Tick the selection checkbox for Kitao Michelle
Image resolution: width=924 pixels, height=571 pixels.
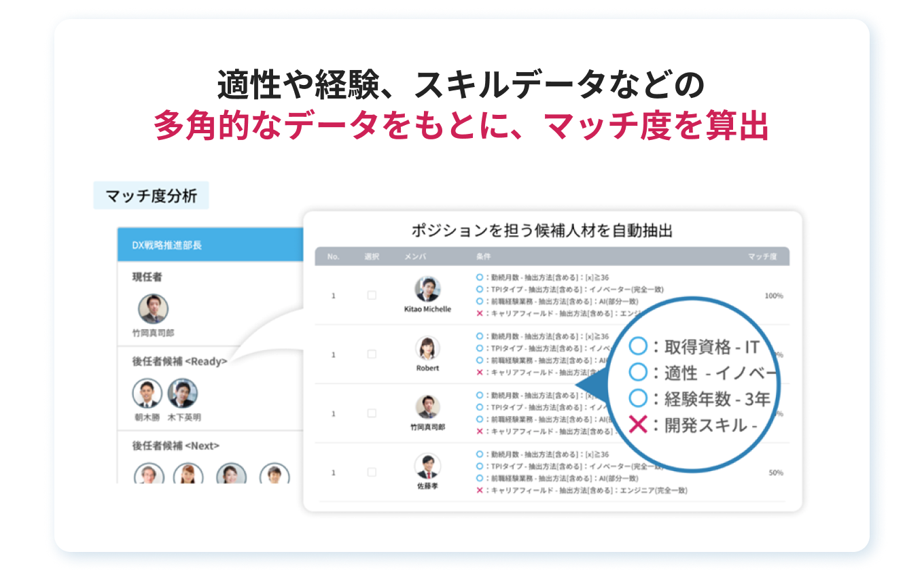[x=372, y=295]
